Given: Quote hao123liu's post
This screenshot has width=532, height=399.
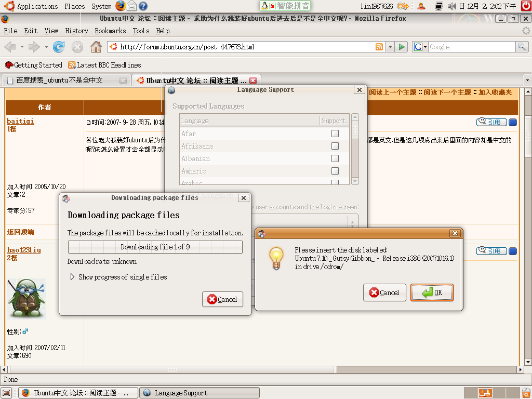Looking at the screenshot, I should (491, 251).
